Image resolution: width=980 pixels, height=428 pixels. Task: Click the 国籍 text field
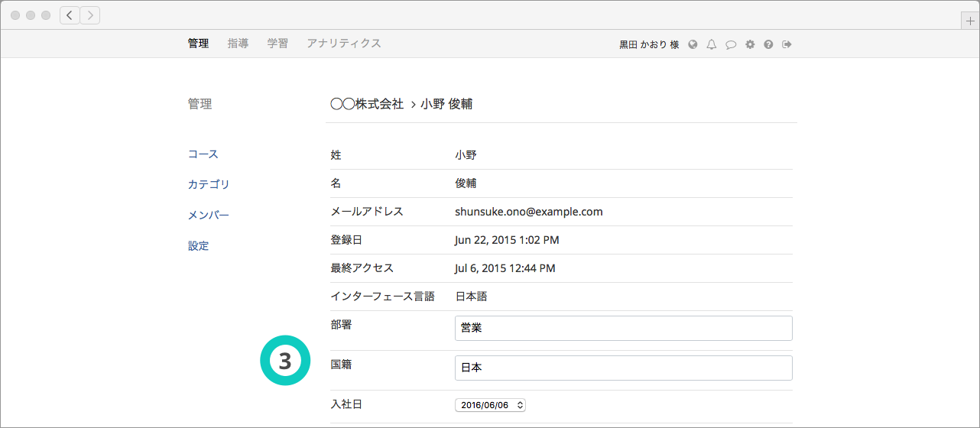[x=623, y=368]
